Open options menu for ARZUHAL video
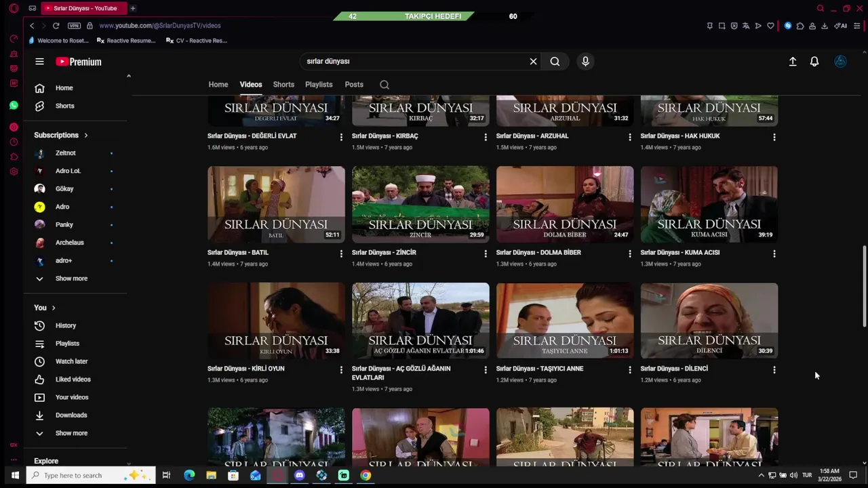868x488 pixels. pos(630,137)
